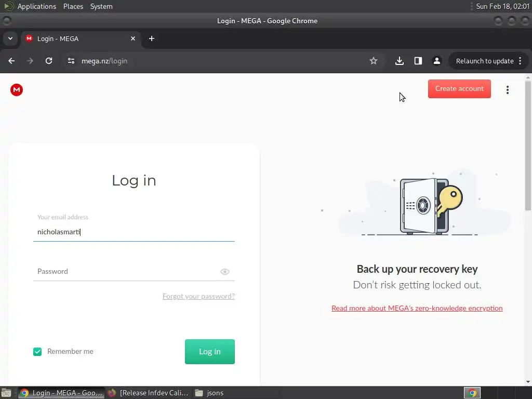Viewport: 532px width, 399px height.
Task: Expand the tab search dropdown arrow
Action: point(10,38)
